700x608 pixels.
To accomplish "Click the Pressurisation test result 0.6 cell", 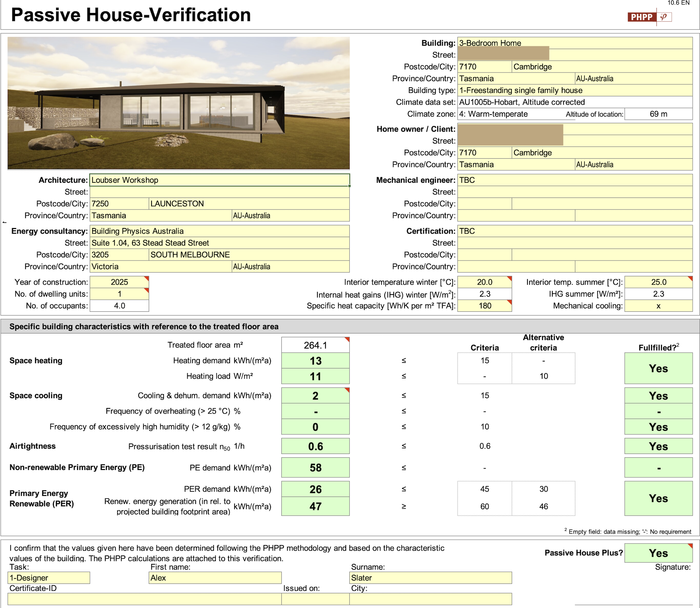I will point(315,447).
